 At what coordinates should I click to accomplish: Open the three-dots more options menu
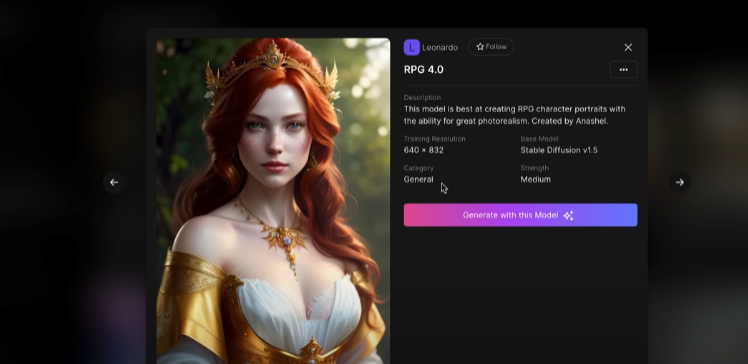point(623,70)
